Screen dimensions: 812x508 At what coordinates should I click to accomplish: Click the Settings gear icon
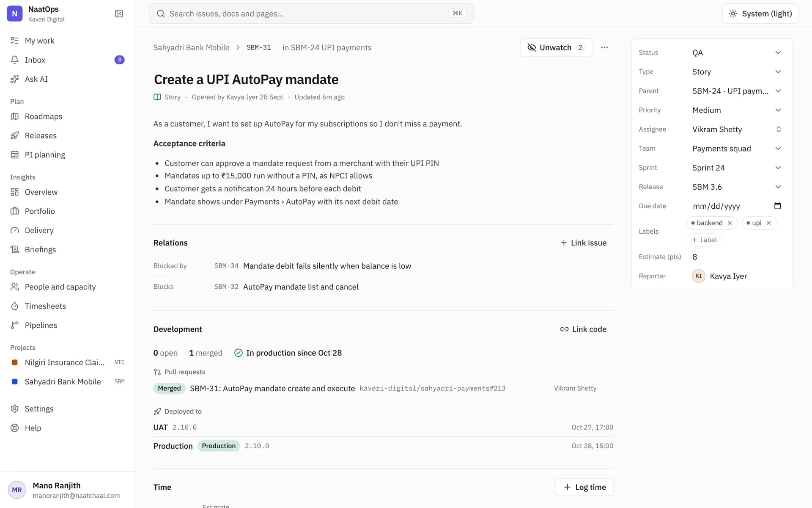pos(15,409)
